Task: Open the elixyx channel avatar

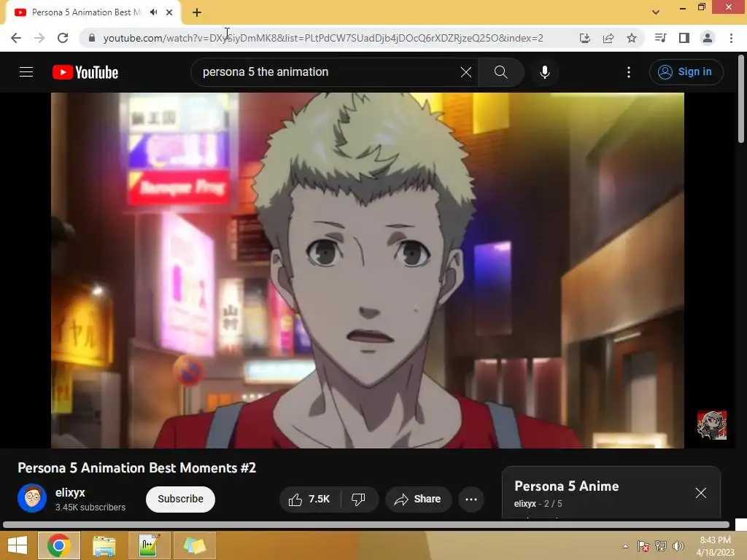Action: 32,498
